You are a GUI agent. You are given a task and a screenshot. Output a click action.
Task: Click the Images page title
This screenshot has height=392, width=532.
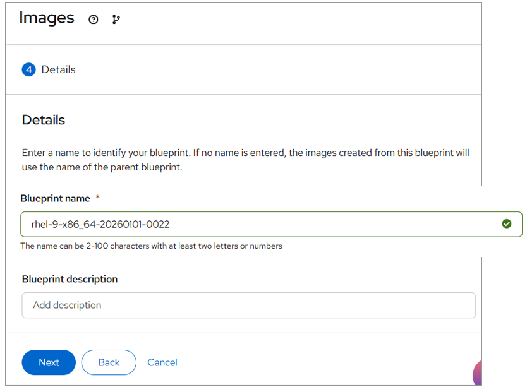pos(46,18)
